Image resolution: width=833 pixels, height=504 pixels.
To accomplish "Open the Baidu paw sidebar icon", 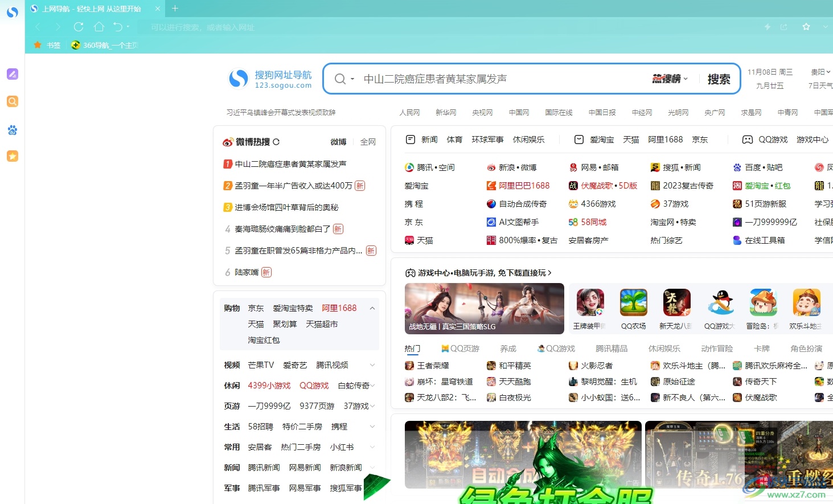I will [x=12, y=130].
